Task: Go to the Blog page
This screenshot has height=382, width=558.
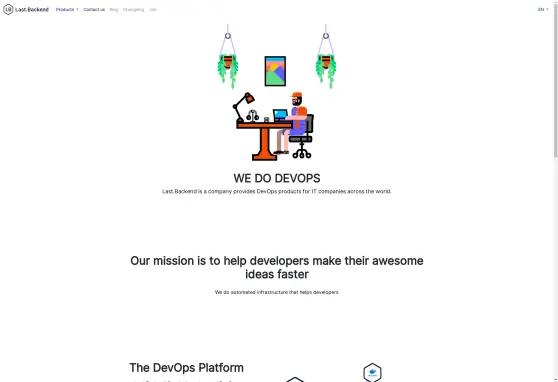Action: tap(114, 10)
